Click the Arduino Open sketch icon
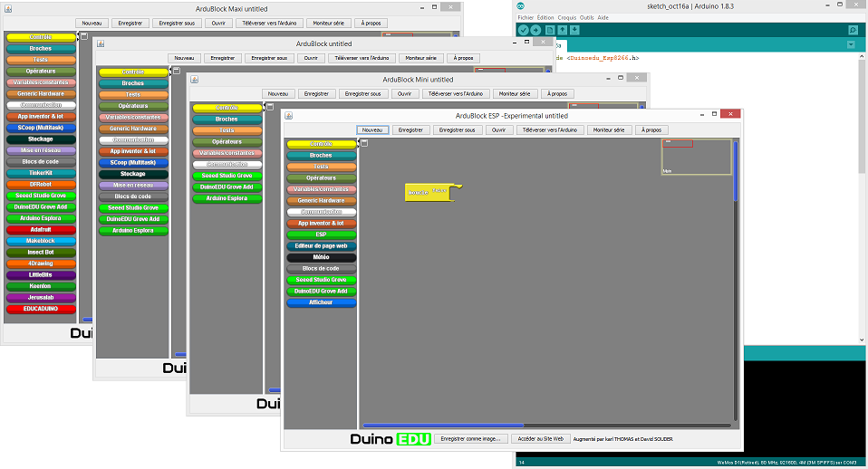The width and height of the screenshot is (868, 469). tap(562, 30)
